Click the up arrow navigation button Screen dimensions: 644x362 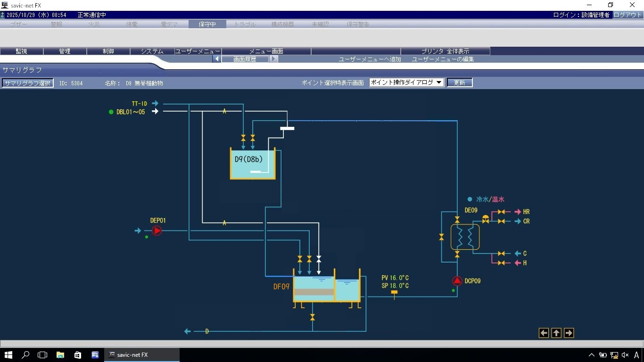[x=556, y=333]
